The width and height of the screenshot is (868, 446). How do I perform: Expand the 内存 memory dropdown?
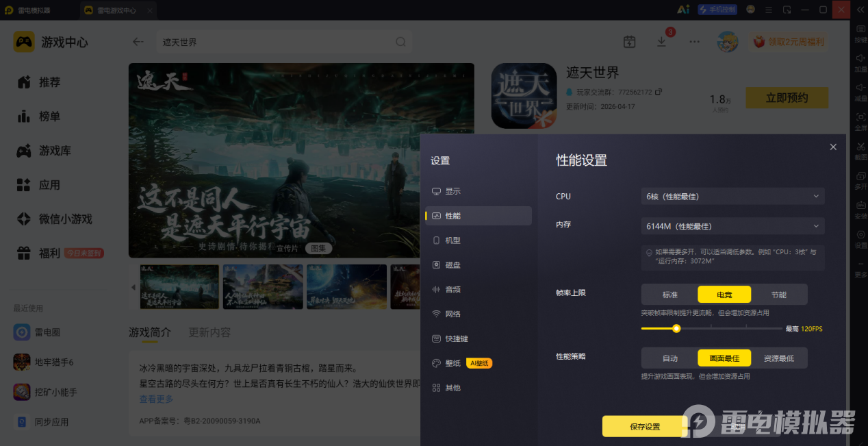[x=732, y=226]
